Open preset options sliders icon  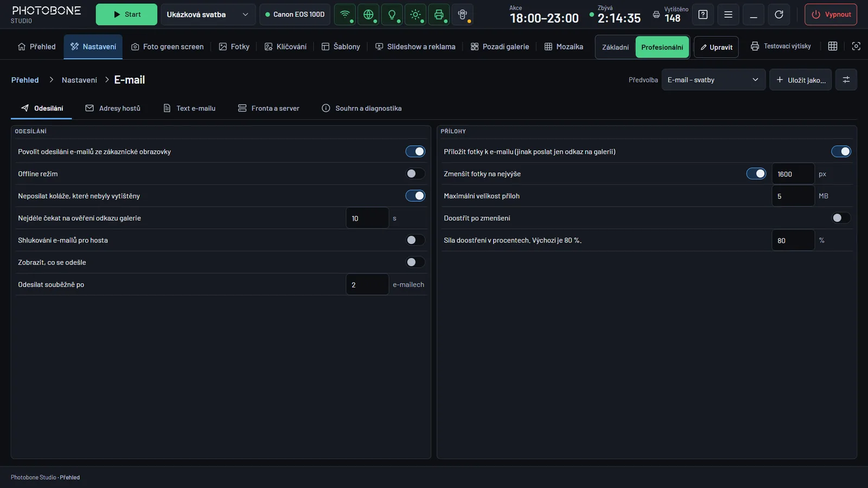(x=846, y=80)
